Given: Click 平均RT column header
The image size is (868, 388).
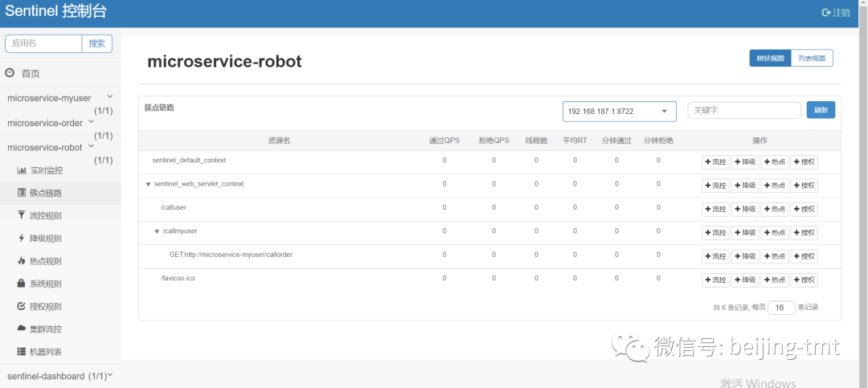Looking at the screenshot, I should pos(575,141).
